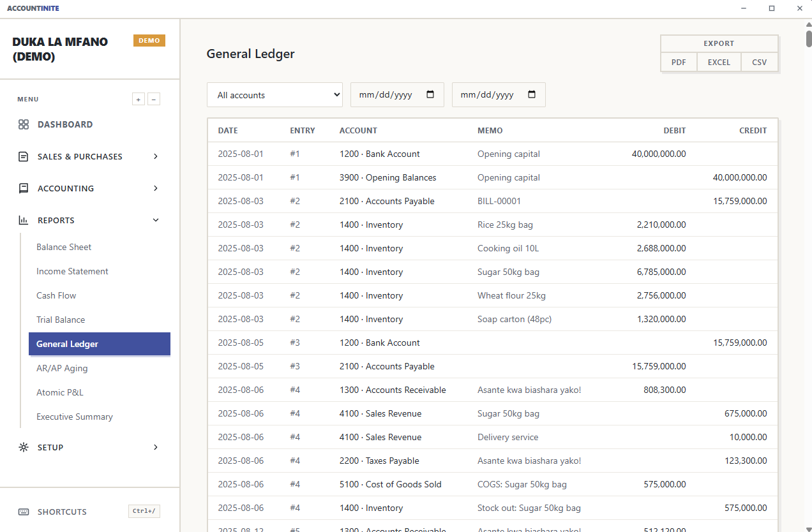The height and width of the screenshot is (532, 812).
Task: Open the All accounts dropdown
Action: (274, 95)
